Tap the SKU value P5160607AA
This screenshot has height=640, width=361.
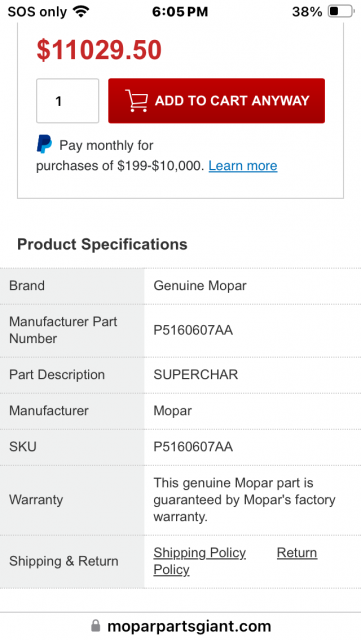pyautogui.click(x=193, y=447)
